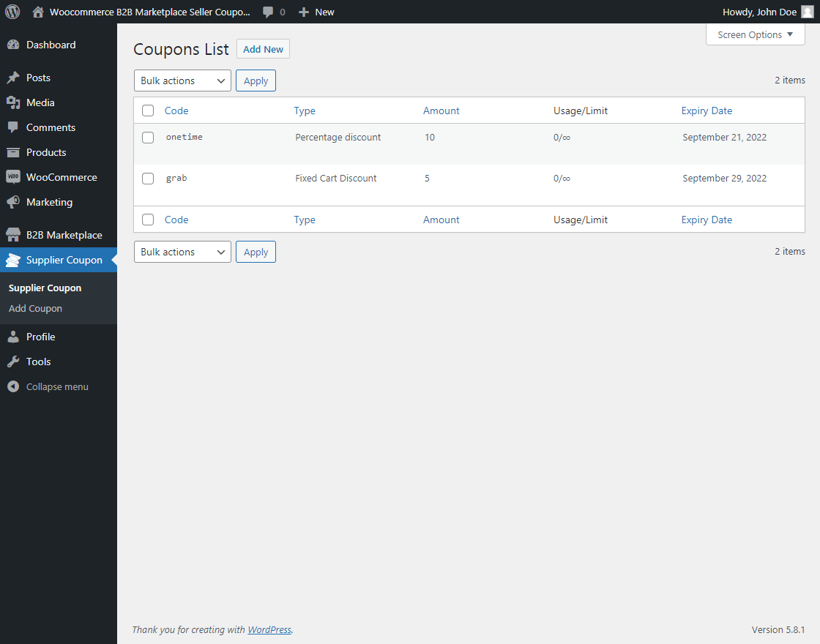
Task: Click the Supplier Coupon ticket icon
Action: tap(13, 260)
